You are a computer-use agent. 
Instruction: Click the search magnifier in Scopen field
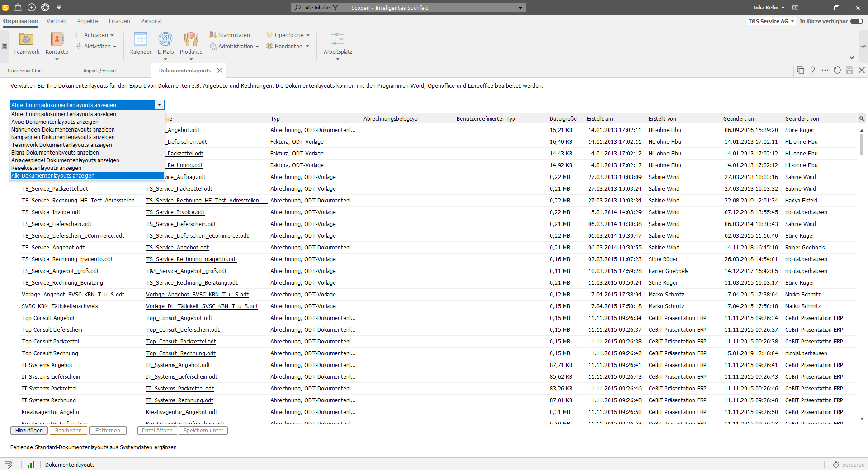pyautogui.click(x=297, y=8)
